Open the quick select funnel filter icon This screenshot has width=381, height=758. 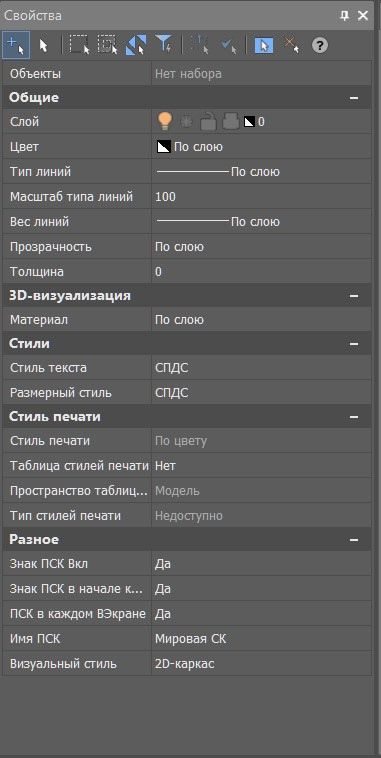coord(164,45)
